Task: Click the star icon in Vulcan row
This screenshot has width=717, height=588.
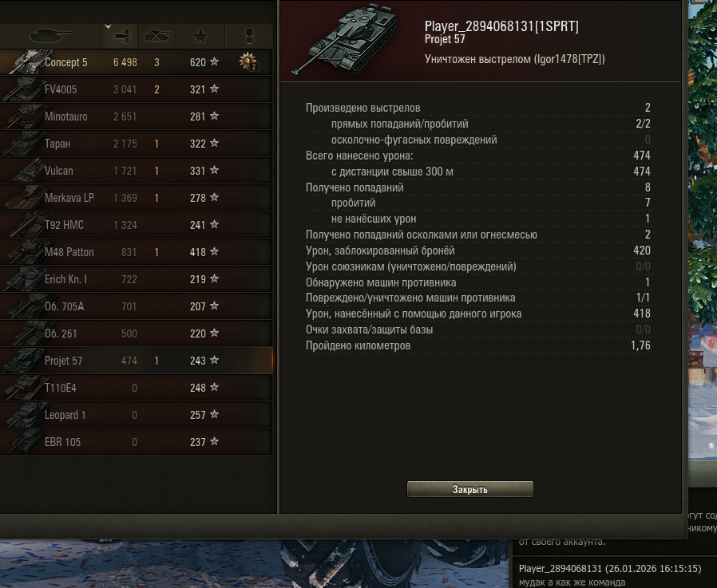Action: [214, 171]
